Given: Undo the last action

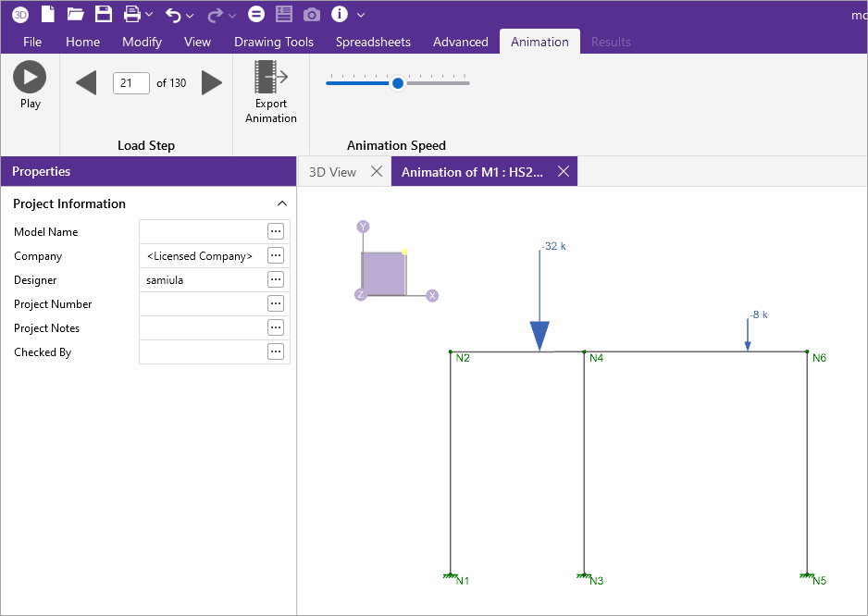Looking at the screenshot, I should pyautogui.click(x=173, y=15).
